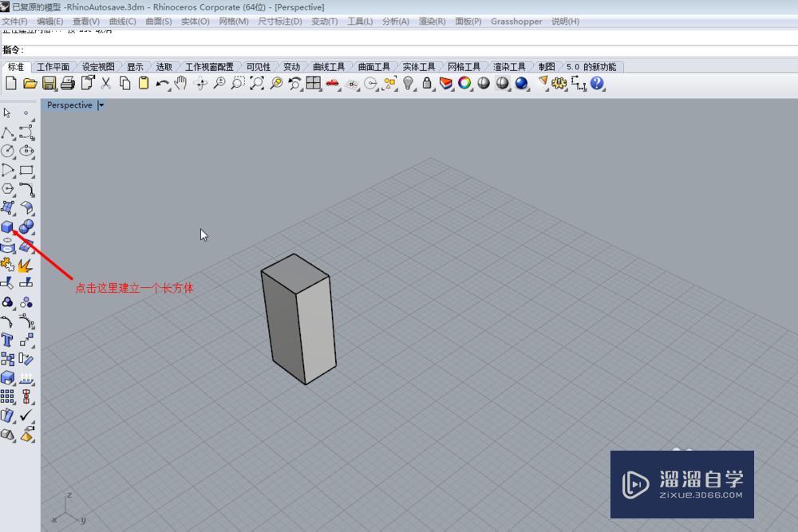Switch to the 选取 tab
Screen dimensions: 798x532
[x=164, y=67]
